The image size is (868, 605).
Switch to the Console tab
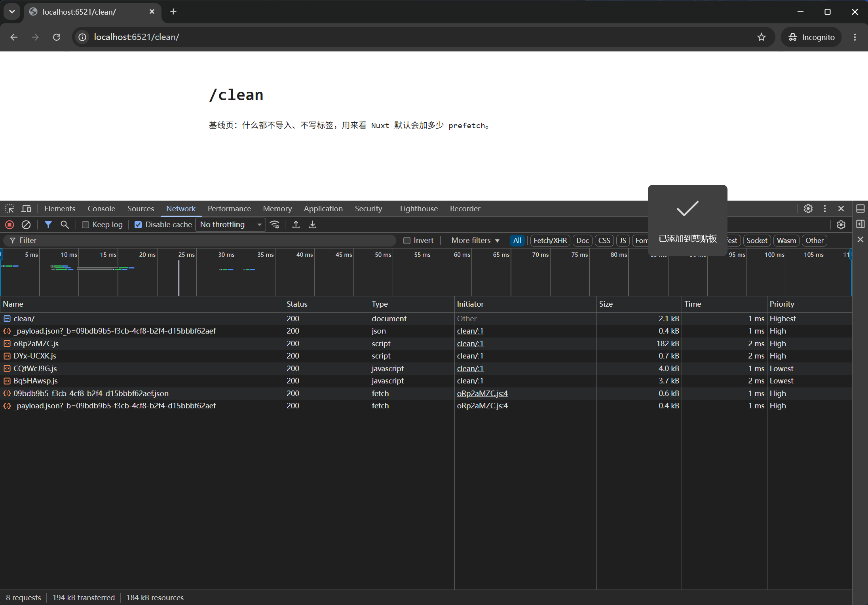(101, 209)
